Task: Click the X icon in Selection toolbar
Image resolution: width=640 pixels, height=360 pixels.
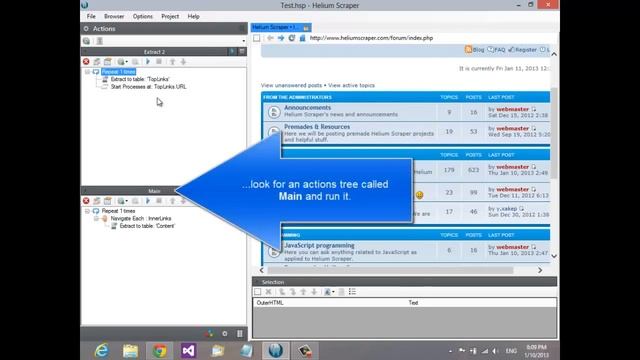Action: pos(268,292)
